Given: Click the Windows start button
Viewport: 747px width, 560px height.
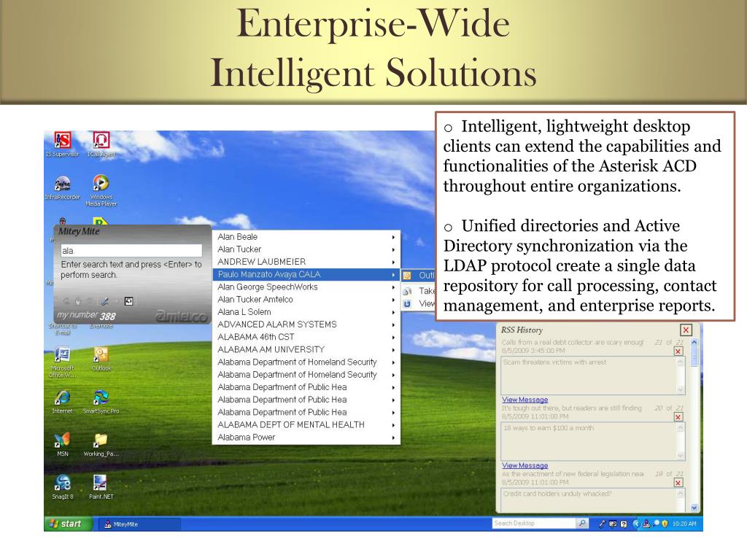Looking at the screenshot, I should coord(66,524).
